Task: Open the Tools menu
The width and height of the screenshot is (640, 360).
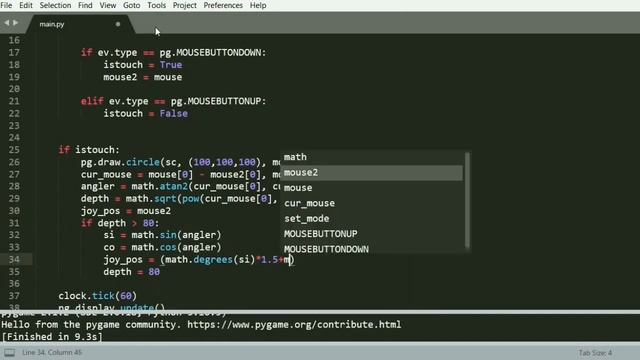Action: pyautogui.click(x=156, y=5)
